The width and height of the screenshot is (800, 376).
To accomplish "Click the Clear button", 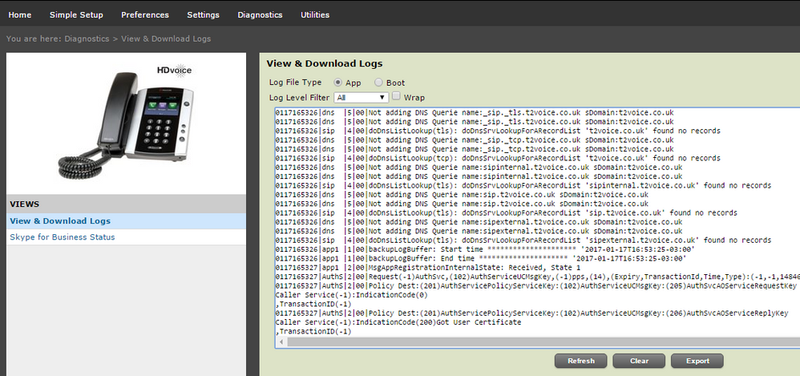I will pyautogui.click(x=639, y=361).
